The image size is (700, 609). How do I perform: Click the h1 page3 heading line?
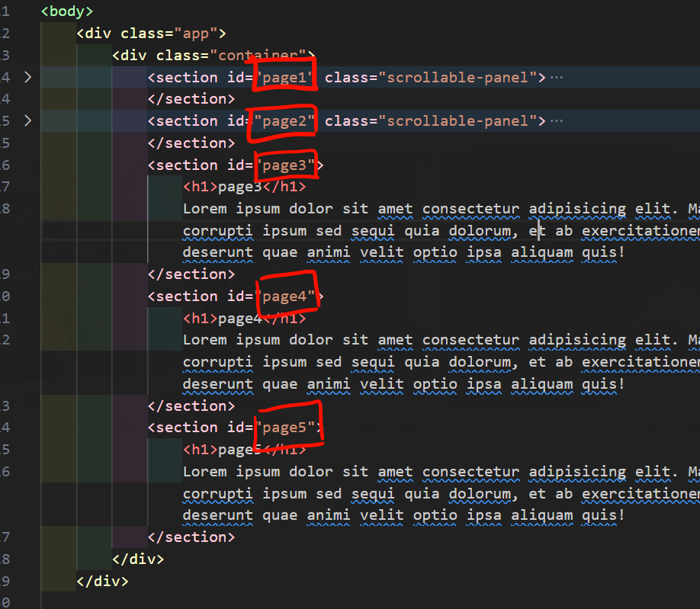(245, 187)
